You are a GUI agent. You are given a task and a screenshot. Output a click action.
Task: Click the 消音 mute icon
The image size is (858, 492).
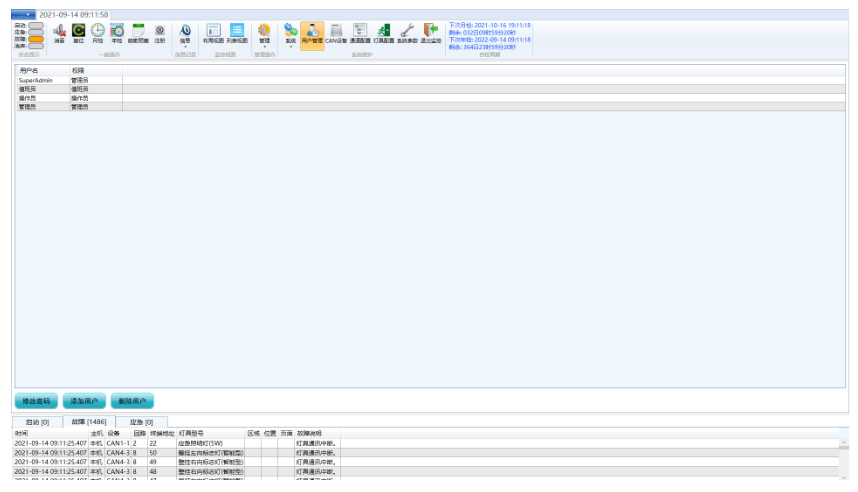tap(59, 32)
